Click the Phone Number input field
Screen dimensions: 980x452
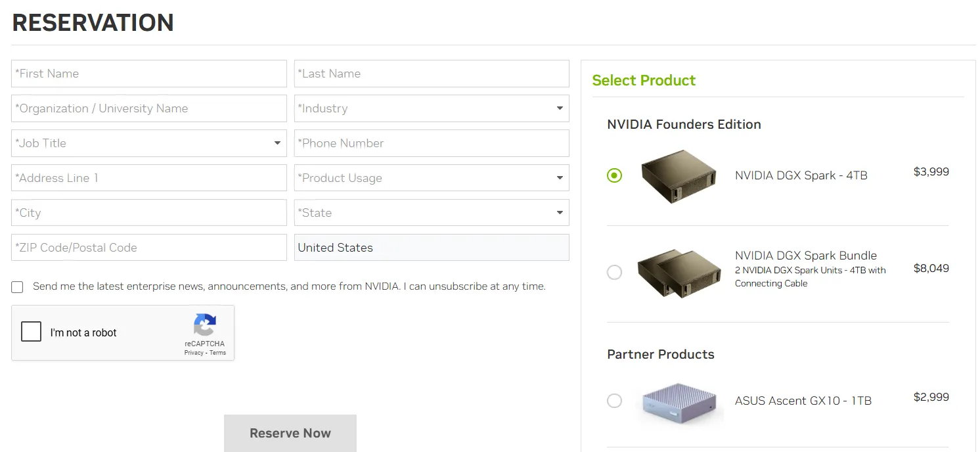(x=431, y=143)
